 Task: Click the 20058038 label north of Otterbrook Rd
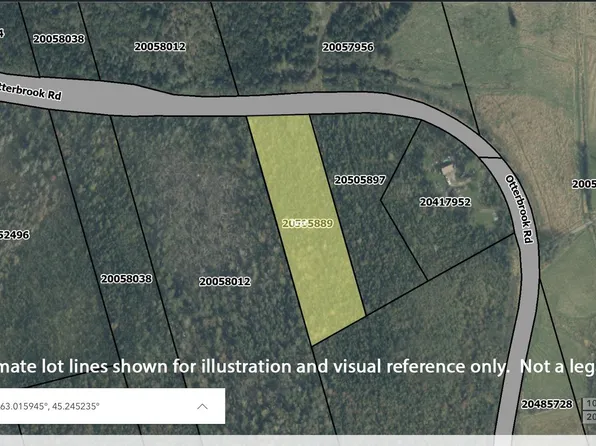59,39
